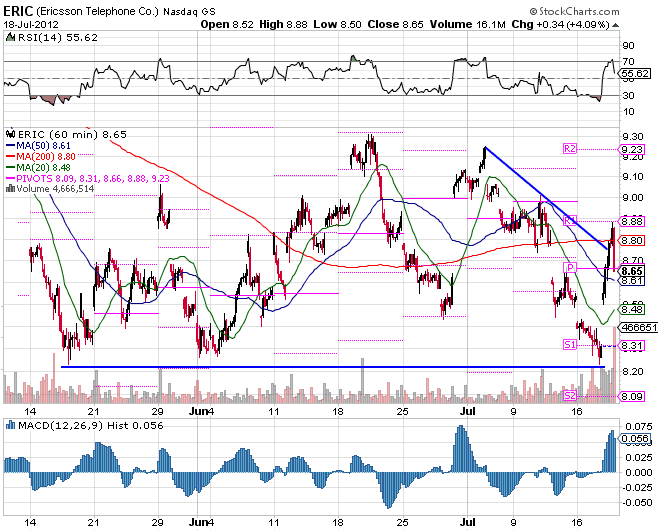The height and width of the screenshot is (531, 658).
Task: Click the Low 8.50 value
Action: [337, 24]
